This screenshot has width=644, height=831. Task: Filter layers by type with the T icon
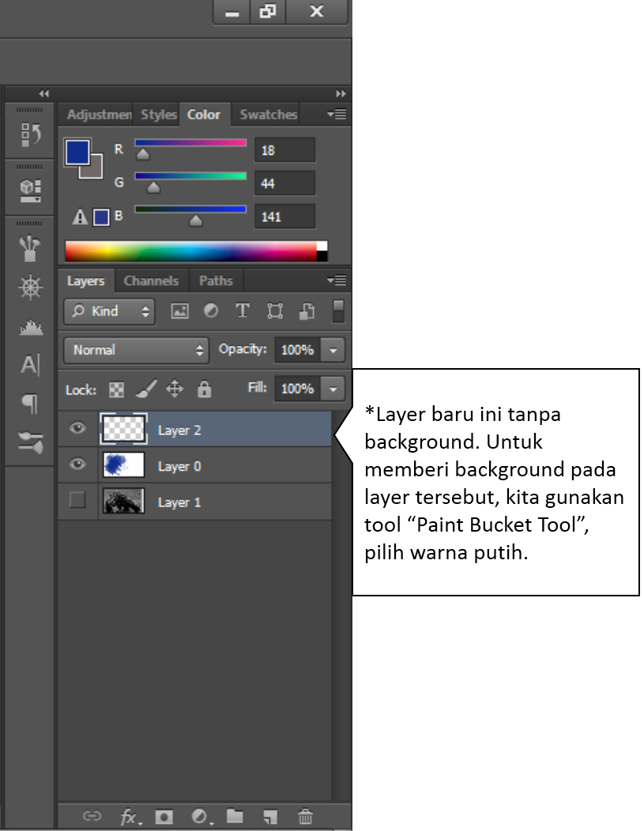click(x=243, y=310)
